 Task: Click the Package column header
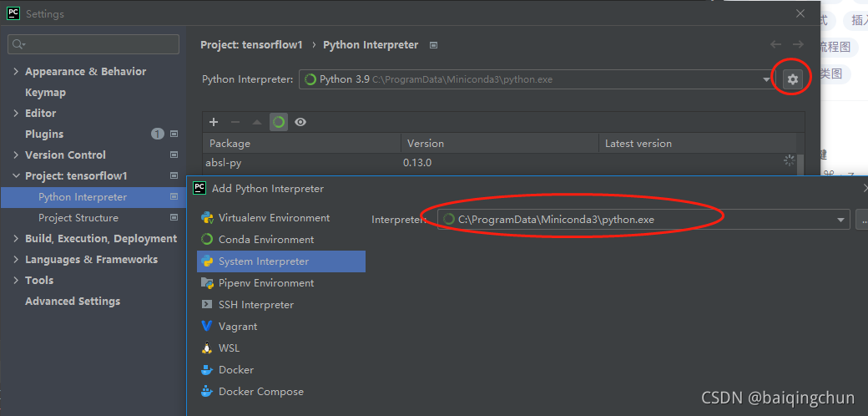(x=301, y=144)
